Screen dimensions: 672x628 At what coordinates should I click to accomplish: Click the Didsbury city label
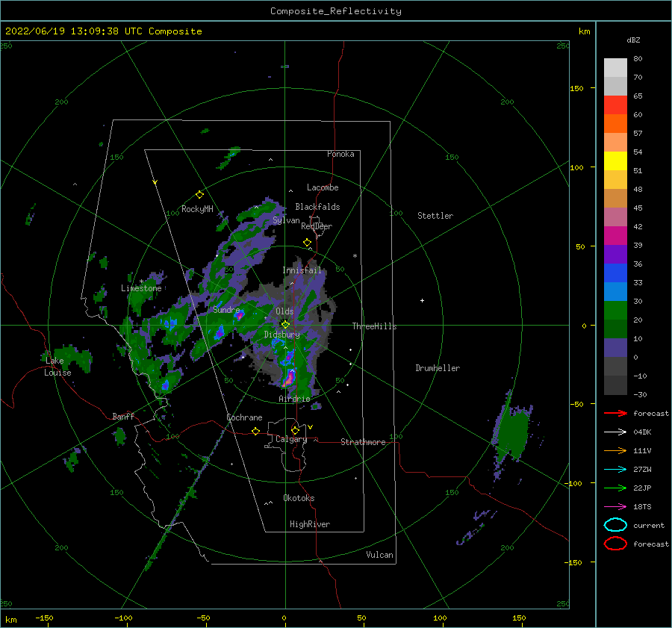pos(281,335)
